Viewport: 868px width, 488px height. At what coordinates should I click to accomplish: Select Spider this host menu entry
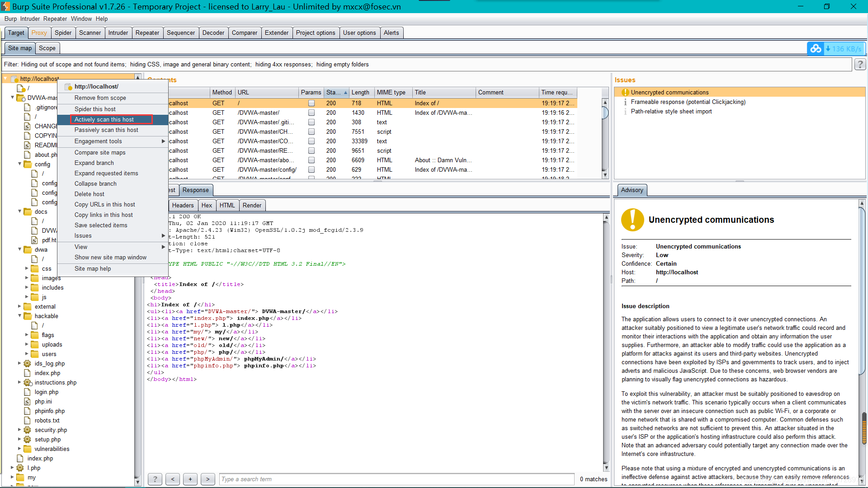pos(113,109)
